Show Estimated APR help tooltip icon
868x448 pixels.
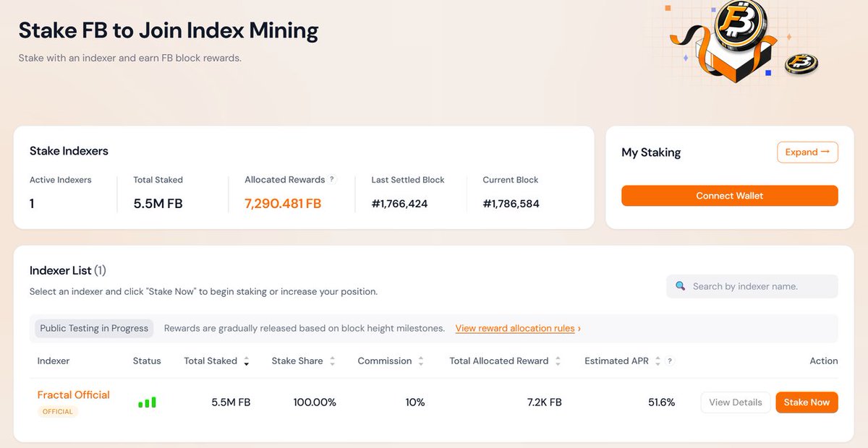(x=670, y=361)
